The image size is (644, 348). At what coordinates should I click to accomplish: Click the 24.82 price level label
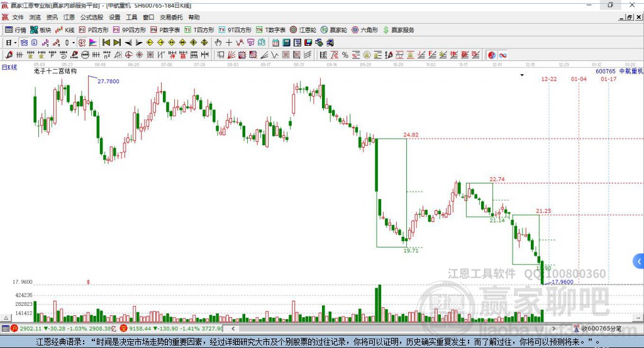coord(411,134)
